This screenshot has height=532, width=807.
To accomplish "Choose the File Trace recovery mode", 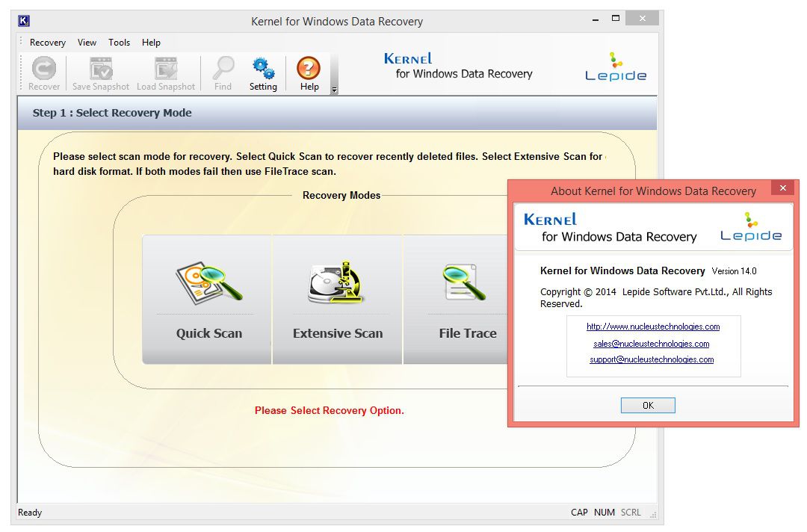I will [456, 300].
